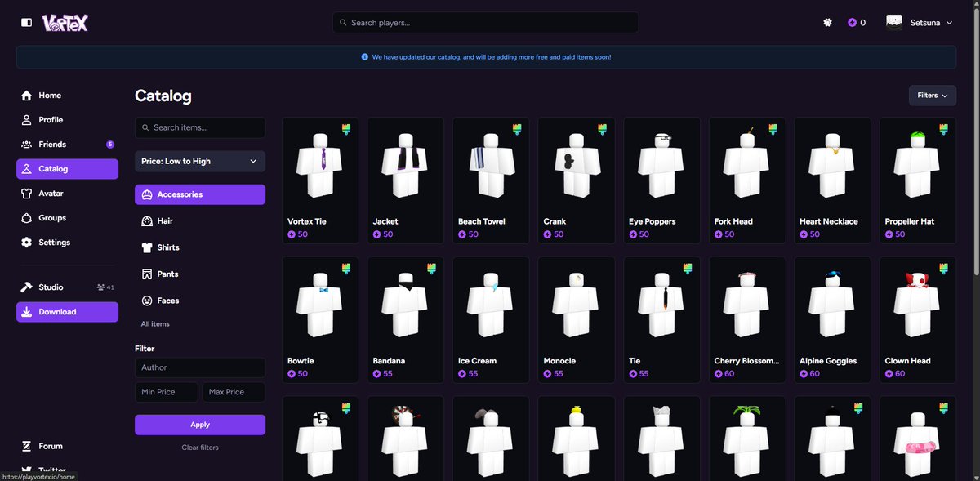The image size is (980, 481).
Task: Click the Faces smiley icon
Action: 147,301
